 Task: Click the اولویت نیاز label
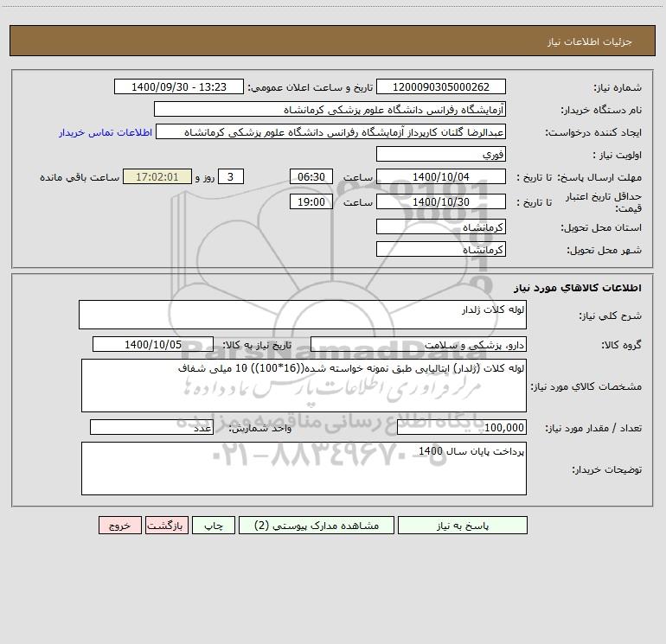[x=618, y=156]
